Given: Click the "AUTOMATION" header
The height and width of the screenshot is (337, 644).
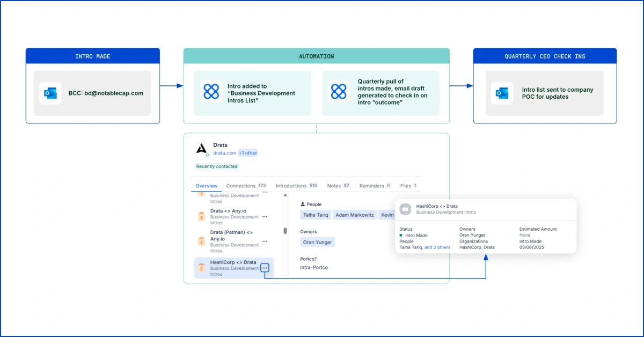Looking at the screenshot, I should (316, 56).
